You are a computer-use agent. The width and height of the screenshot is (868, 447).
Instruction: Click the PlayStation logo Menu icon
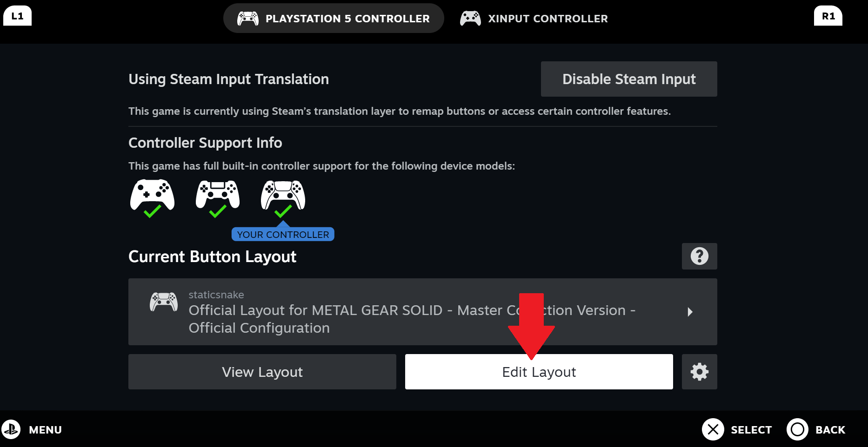11,429
